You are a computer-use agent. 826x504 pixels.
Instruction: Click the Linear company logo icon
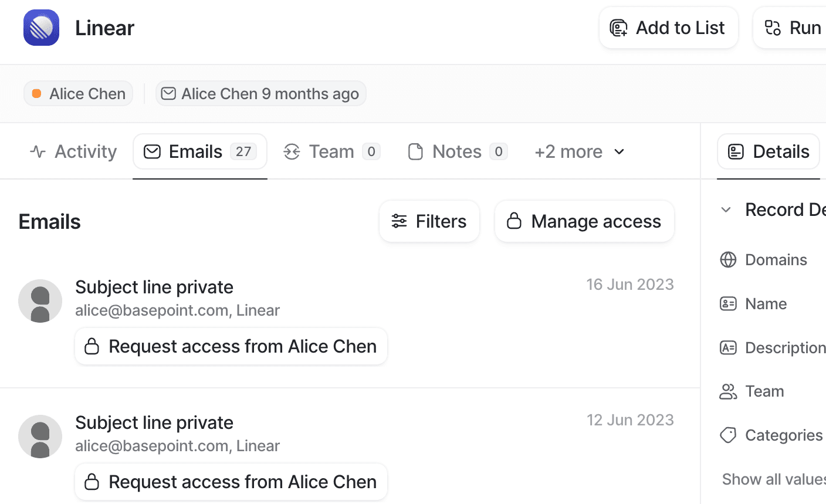(x=41, y=28)
